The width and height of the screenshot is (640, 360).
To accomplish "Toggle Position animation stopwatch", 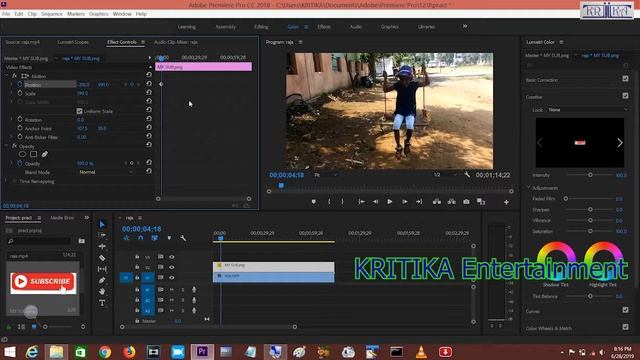I will pyautogui.click(x=20, y=84).
